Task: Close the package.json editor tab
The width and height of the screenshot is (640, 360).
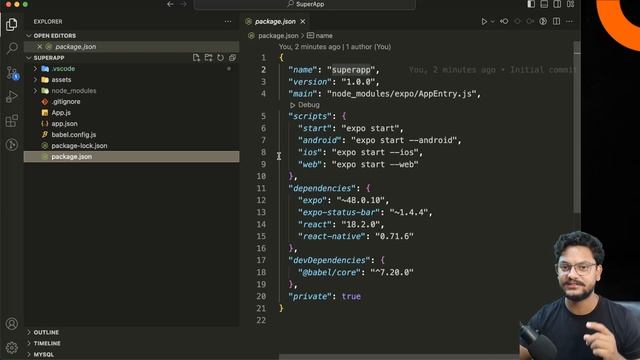Action: [303, 21]
